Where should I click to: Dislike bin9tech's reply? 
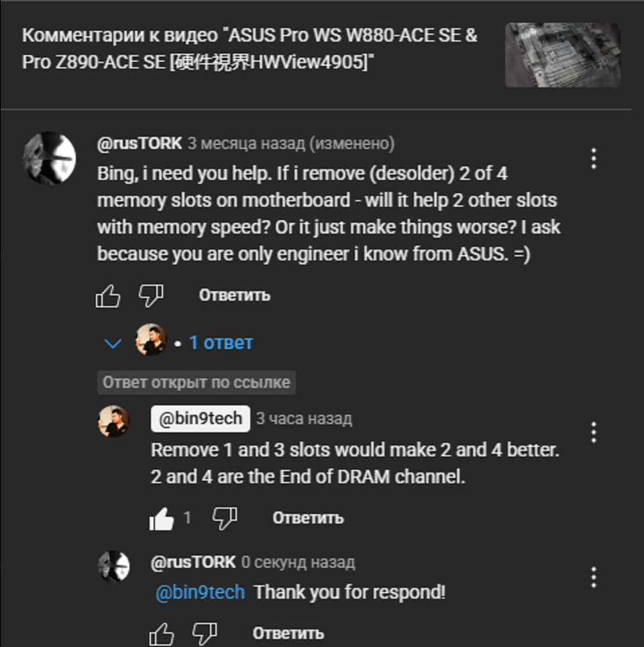point(224,517)
